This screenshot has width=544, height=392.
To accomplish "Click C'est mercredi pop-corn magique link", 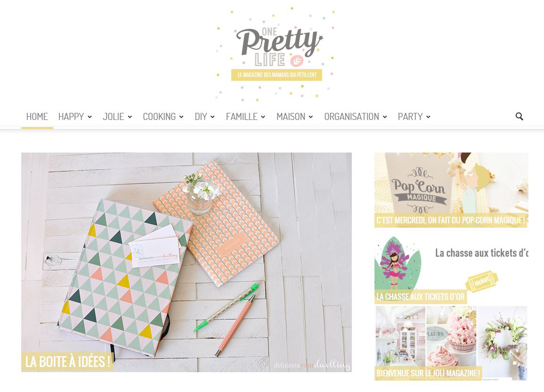I will tap(450, 220).
